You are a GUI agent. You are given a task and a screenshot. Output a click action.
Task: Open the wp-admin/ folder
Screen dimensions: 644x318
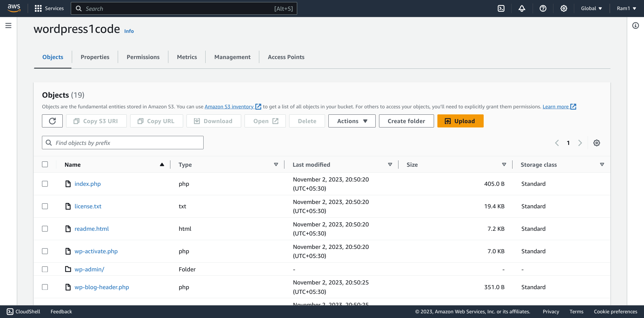pyautogui.click(x=89, y=269)
